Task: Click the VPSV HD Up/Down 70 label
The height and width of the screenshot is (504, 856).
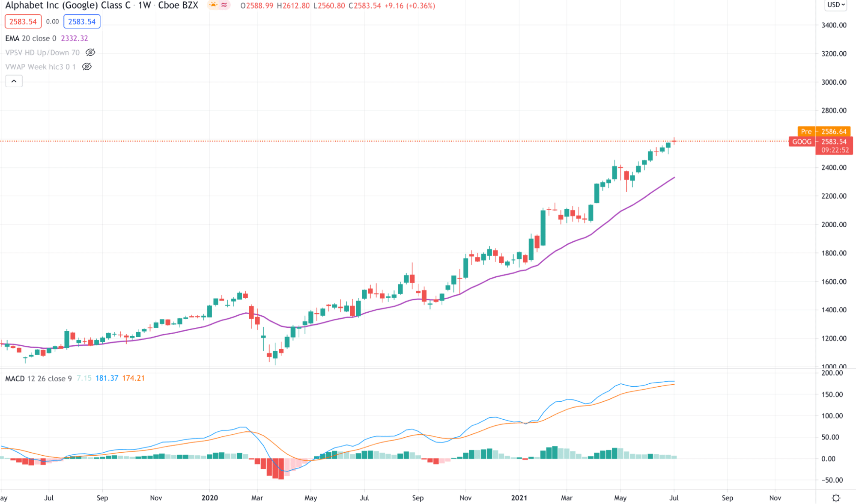Action: tap(42, 53)
